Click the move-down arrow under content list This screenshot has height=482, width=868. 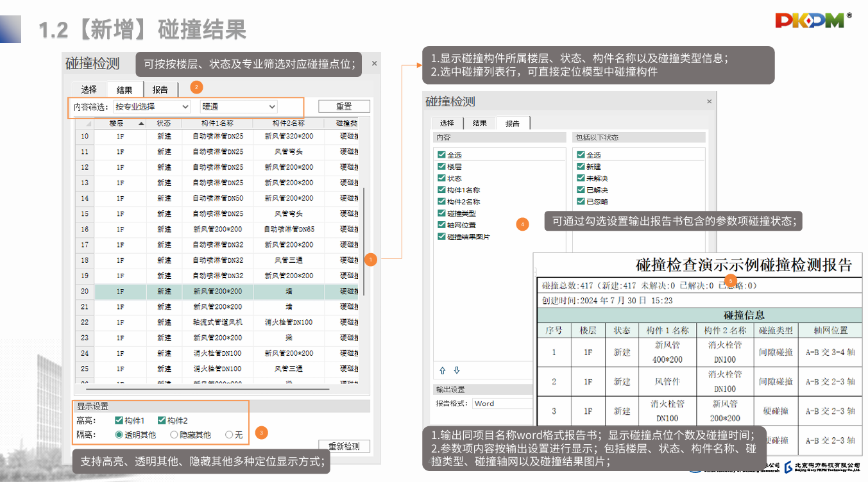[457, 370]
